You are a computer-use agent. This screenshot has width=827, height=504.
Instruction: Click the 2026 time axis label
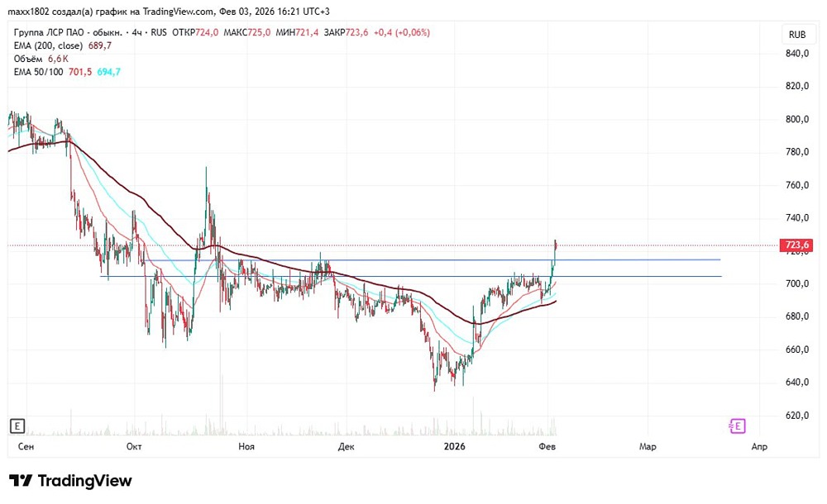pos(455,446)
